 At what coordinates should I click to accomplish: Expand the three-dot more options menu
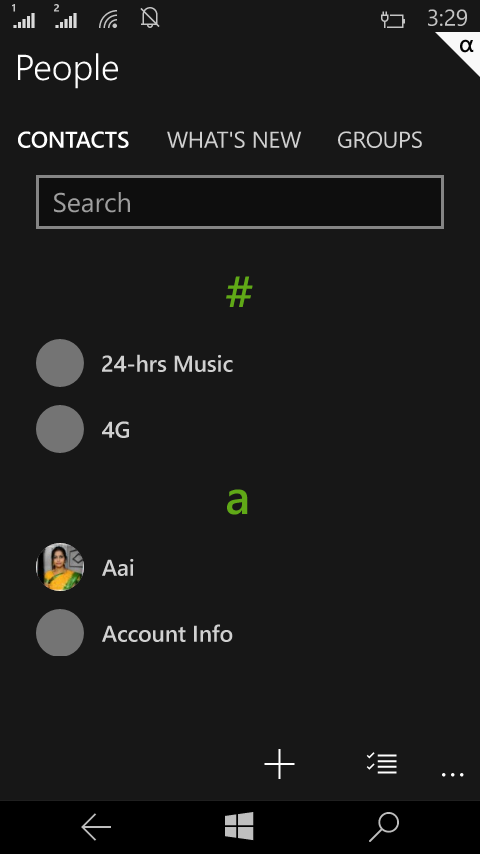point(452,774)
